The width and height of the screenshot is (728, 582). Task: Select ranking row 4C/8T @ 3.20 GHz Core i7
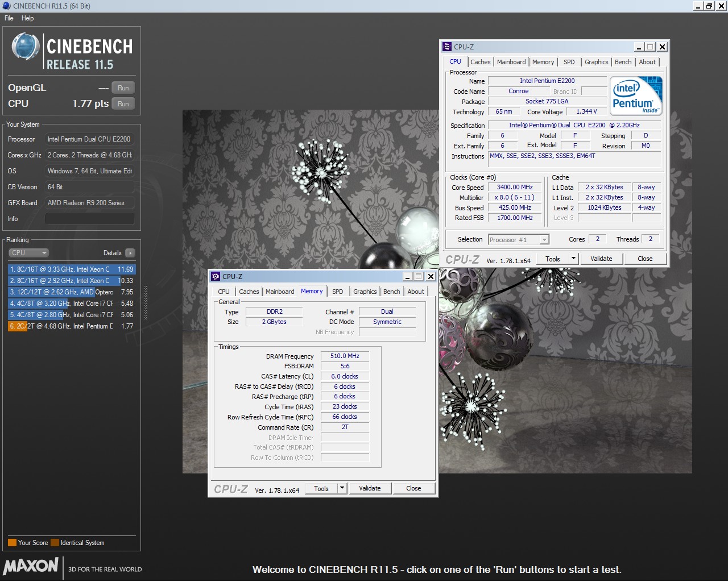coord(72,304)
